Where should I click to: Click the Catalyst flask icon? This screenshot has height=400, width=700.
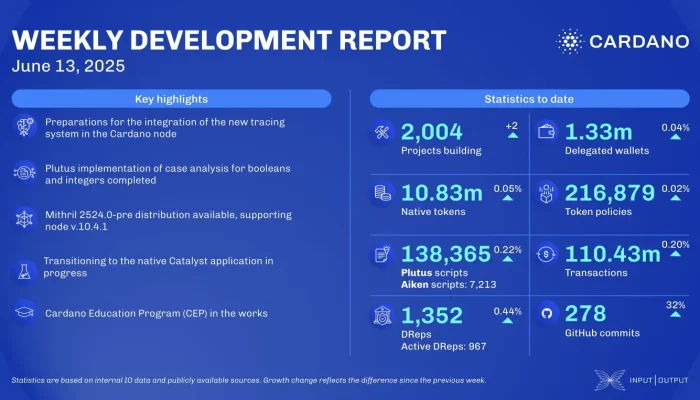[25, 267]
